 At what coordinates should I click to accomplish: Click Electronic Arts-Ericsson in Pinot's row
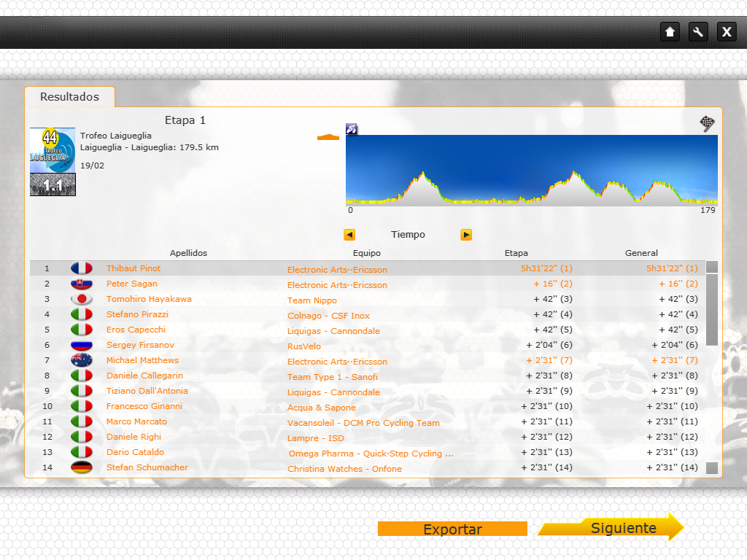(x=337, y=270)
